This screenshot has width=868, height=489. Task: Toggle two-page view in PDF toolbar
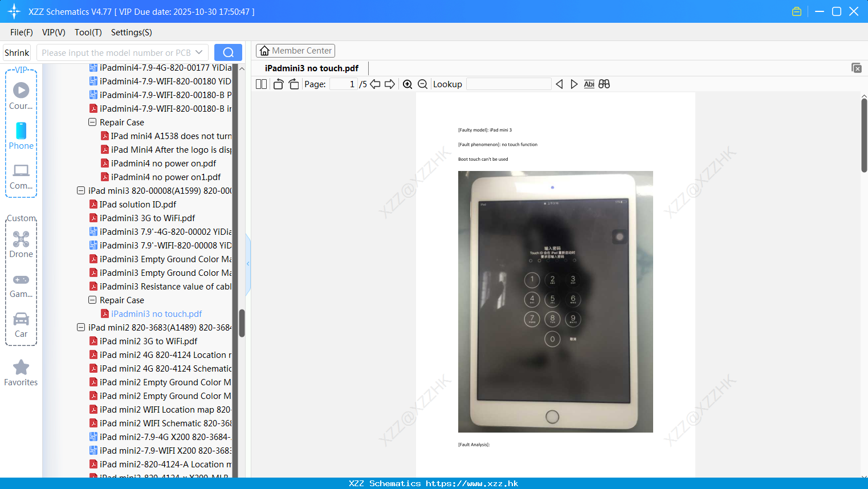click(x=261, y=84)
